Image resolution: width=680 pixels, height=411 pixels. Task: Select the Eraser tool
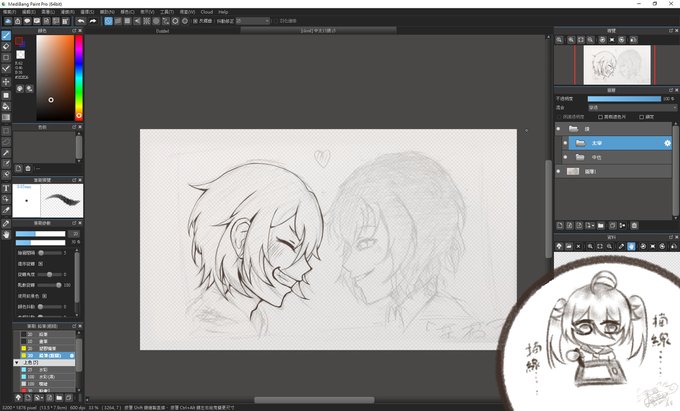point(6,46)
